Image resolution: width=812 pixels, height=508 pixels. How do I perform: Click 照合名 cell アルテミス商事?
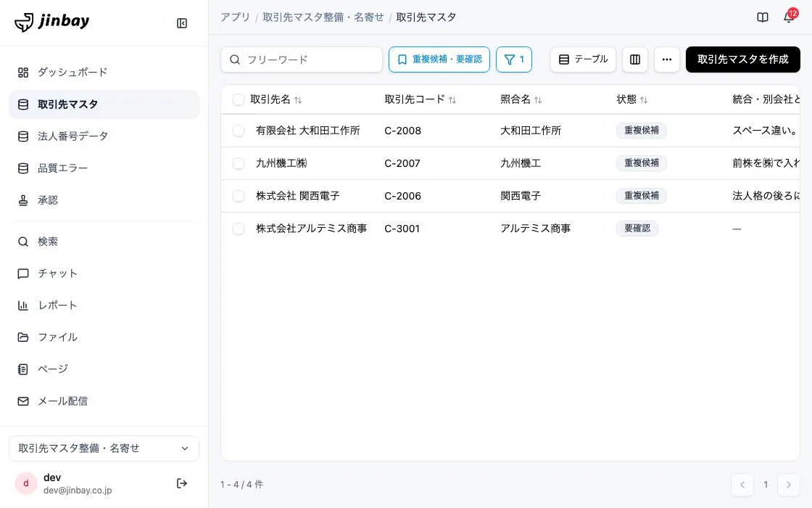click(x=536, y=229)
